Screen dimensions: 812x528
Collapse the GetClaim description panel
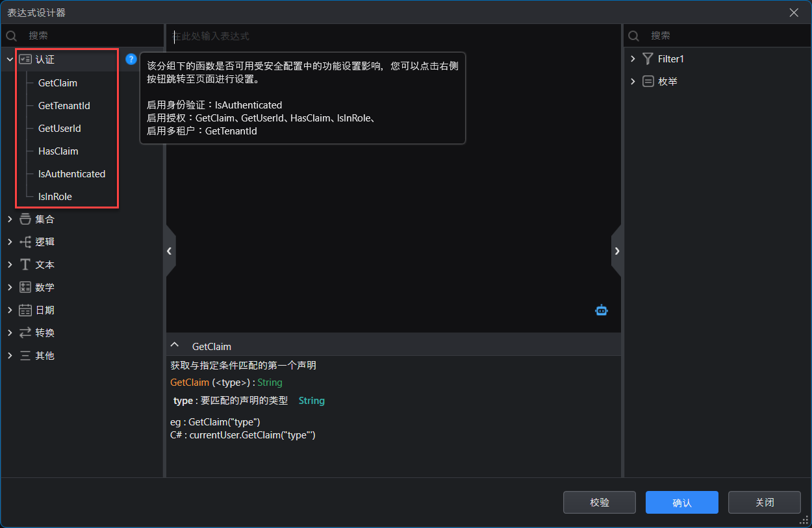[174, 346]
